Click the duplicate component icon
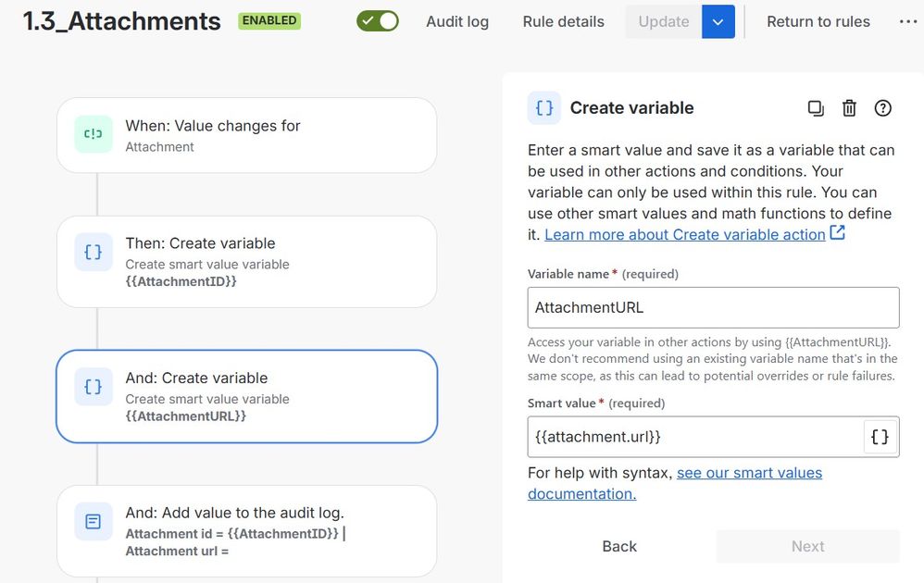The height and width of the screenshot is (583, 924). [x=816, y=108]
